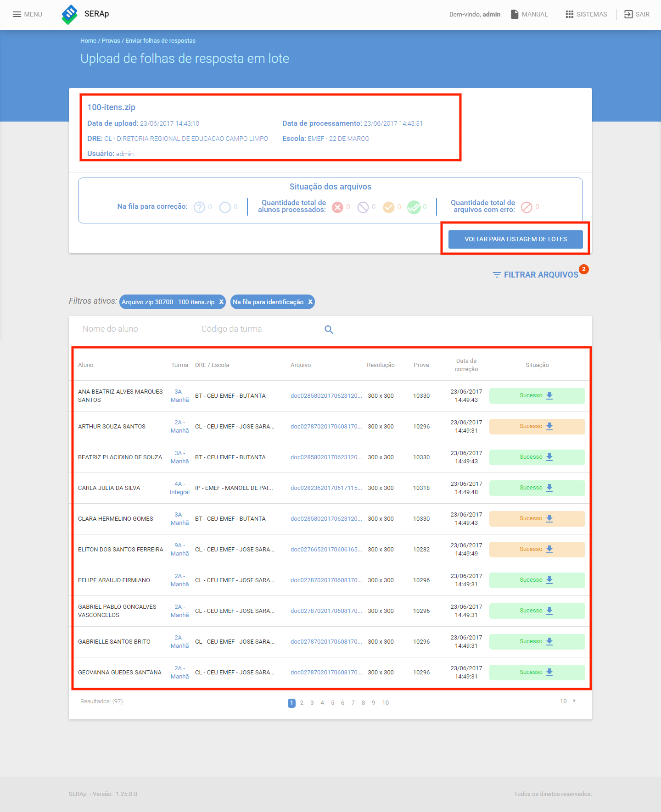The image size is (661, 812).
Task: Click the search magnifier icon
Action: coord(329,329)
